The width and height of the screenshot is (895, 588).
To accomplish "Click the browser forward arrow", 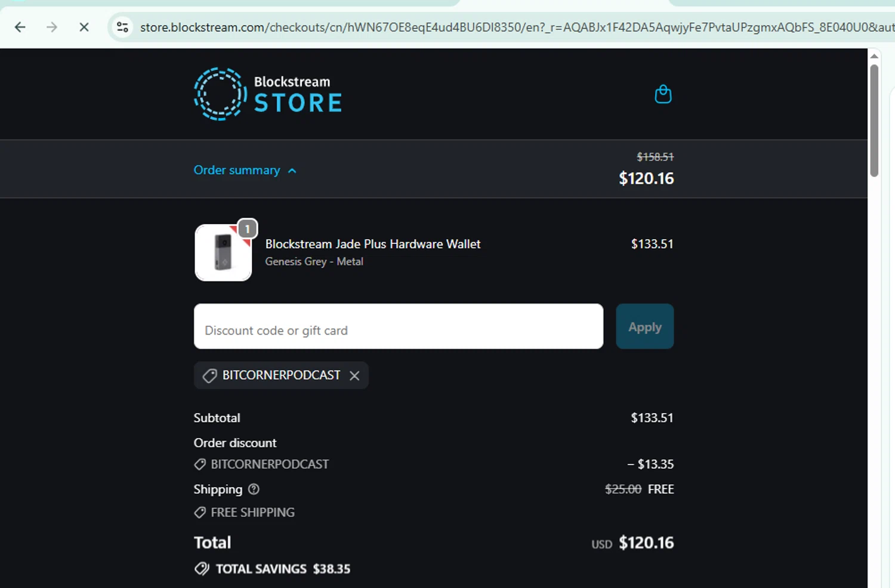I will [52, 27].
